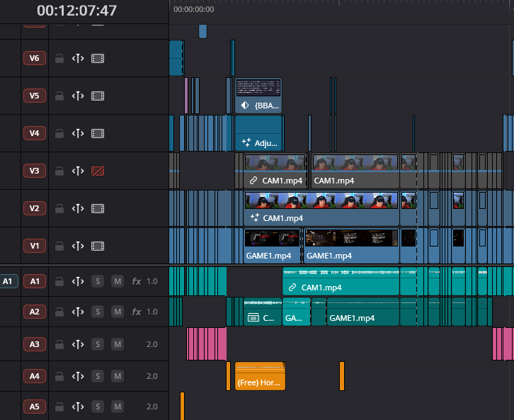Click the A1 source patch button
514x420 pixels.
click(x=9, y=281)
